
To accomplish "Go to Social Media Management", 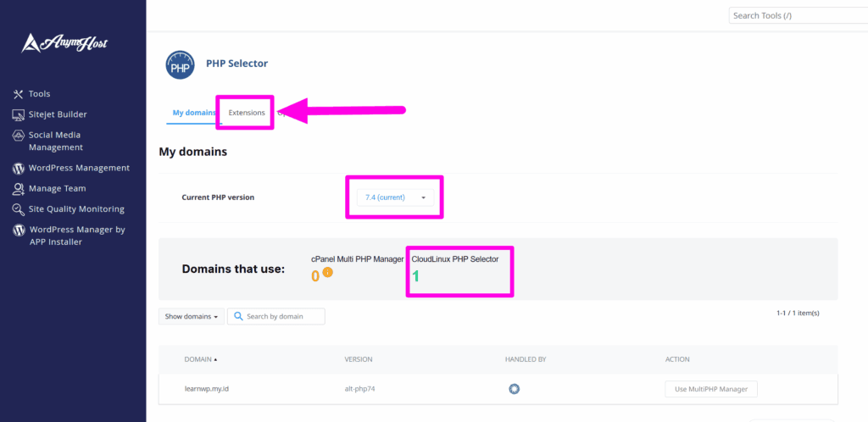I will [55, 141].
